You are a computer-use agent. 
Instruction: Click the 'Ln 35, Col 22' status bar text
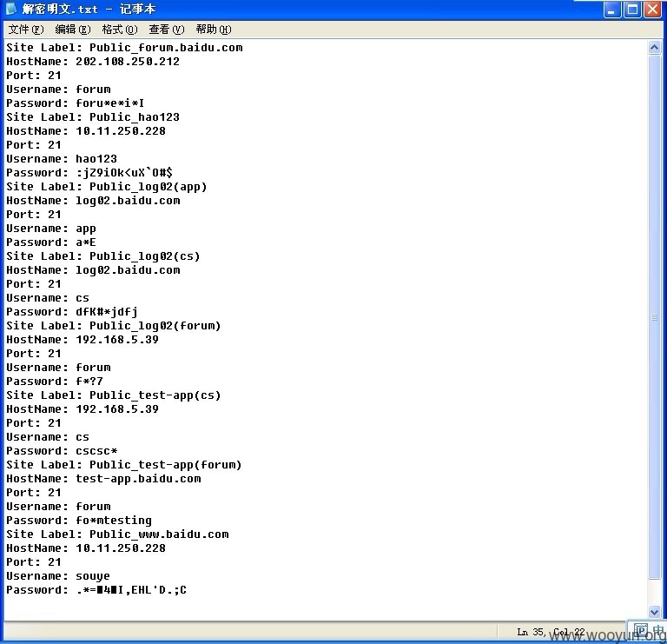(551, 632)
